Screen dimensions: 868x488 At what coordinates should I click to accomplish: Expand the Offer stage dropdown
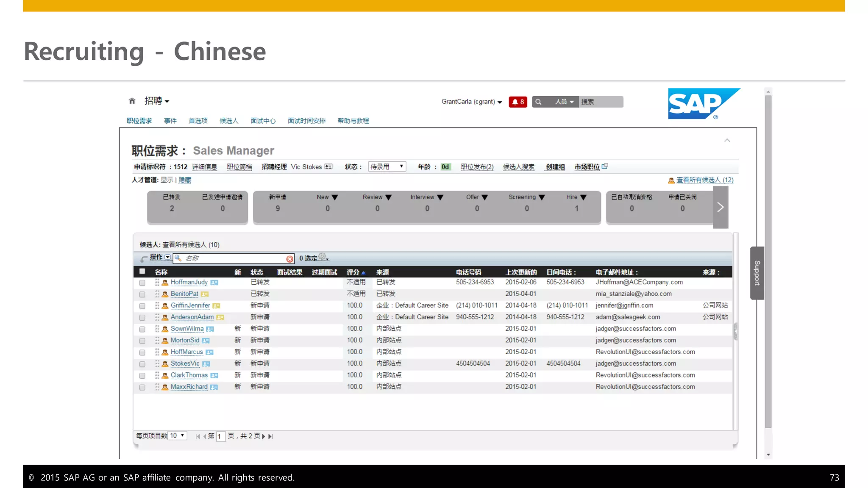coord(485,197)
